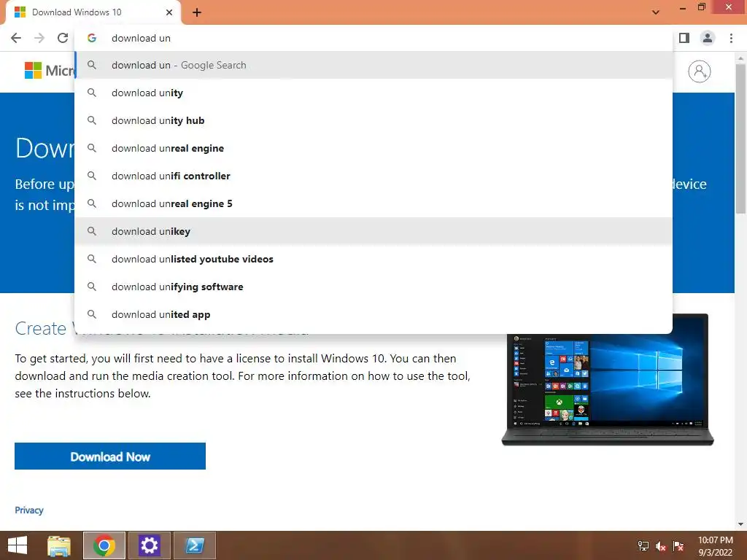Open PowerShell from the taskbar

coord(195,545)
